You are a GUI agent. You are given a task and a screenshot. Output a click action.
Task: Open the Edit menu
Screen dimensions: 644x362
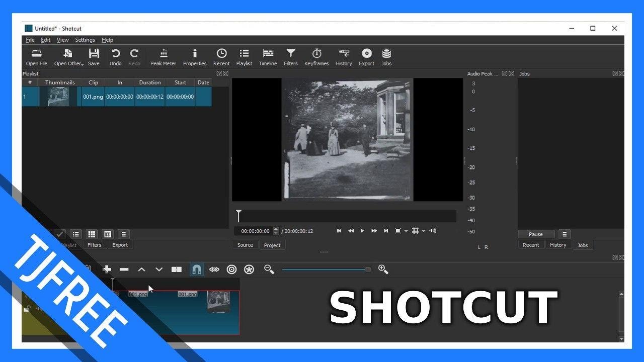[46, 40]
